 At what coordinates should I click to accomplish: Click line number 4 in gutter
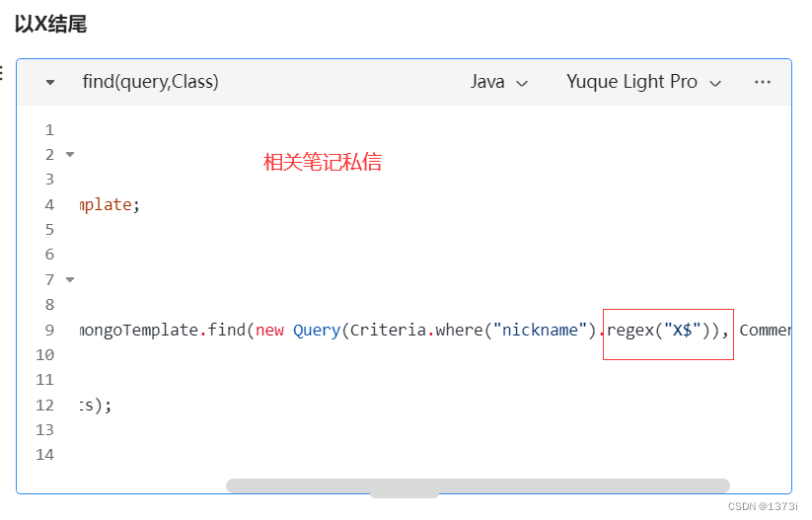(x=49, y=204)
